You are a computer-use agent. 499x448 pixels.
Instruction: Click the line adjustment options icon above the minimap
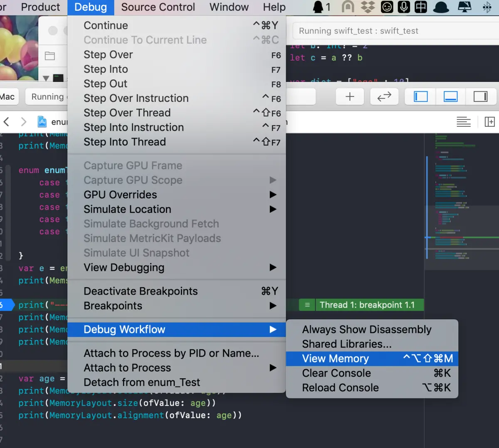pos(464,121)
